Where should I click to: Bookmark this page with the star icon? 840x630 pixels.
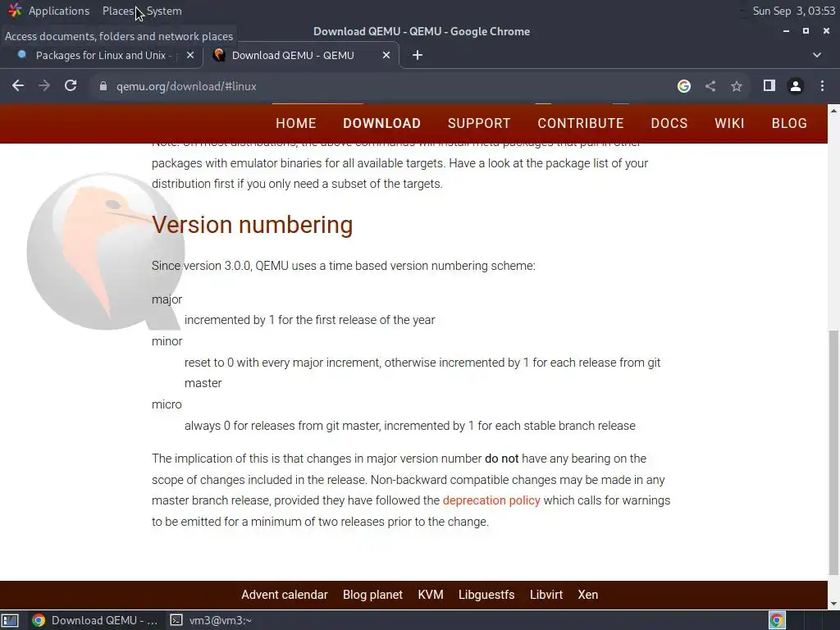(x=737, y=85)
